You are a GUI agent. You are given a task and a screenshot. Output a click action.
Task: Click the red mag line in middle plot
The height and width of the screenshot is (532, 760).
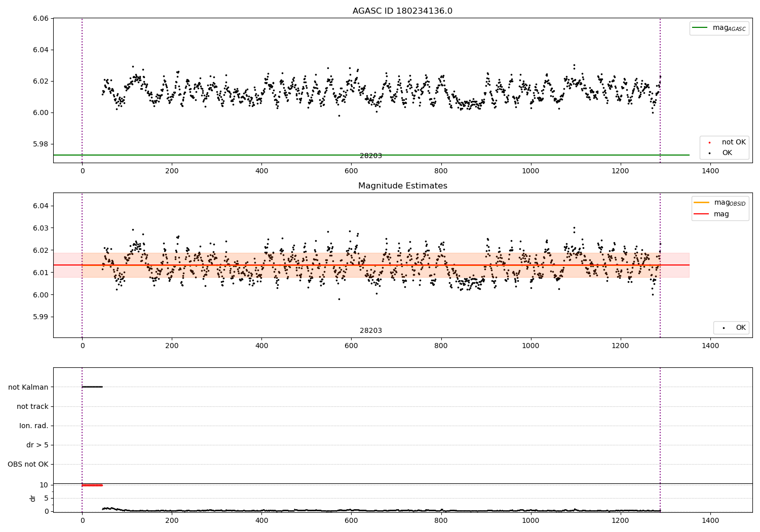(371, 265)
